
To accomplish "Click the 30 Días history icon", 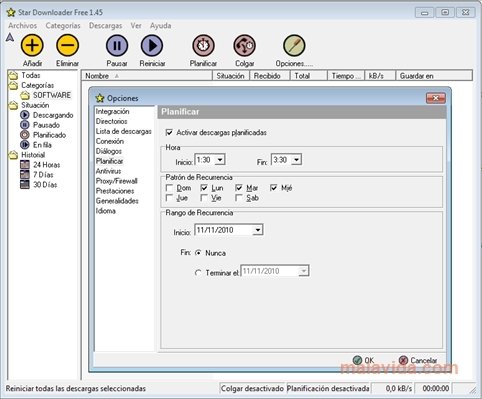I will [25, 184].
